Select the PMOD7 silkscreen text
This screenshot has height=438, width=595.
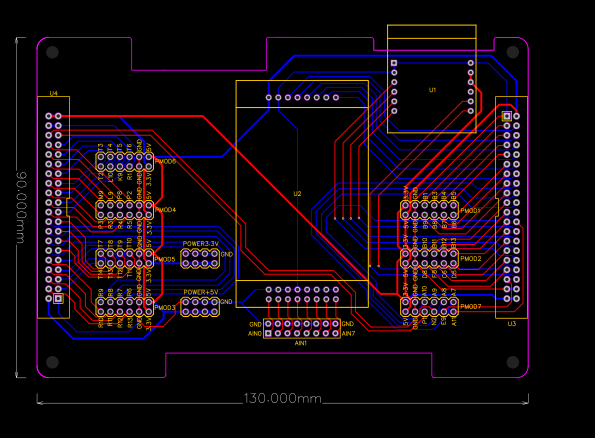pos(471,306)
